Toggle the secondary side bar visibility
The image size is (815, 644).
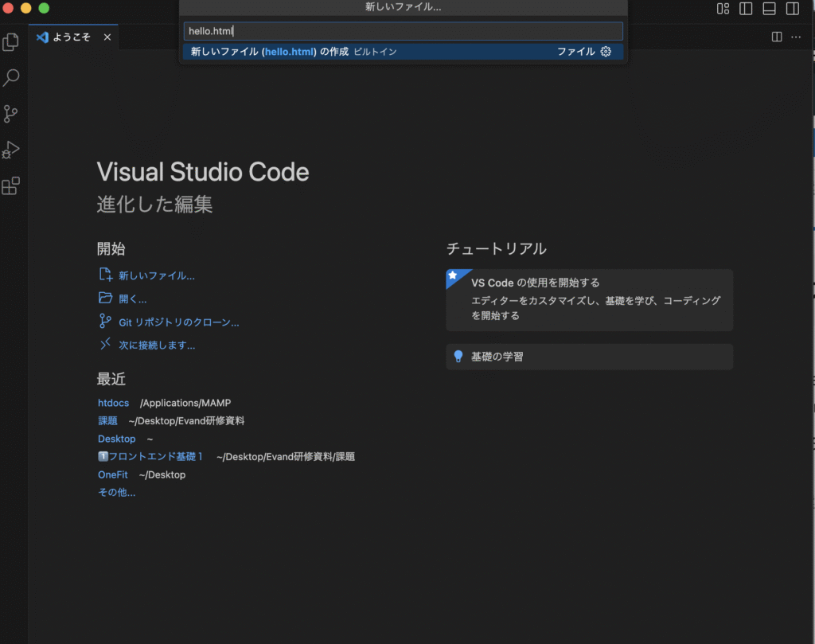point(792,9)
